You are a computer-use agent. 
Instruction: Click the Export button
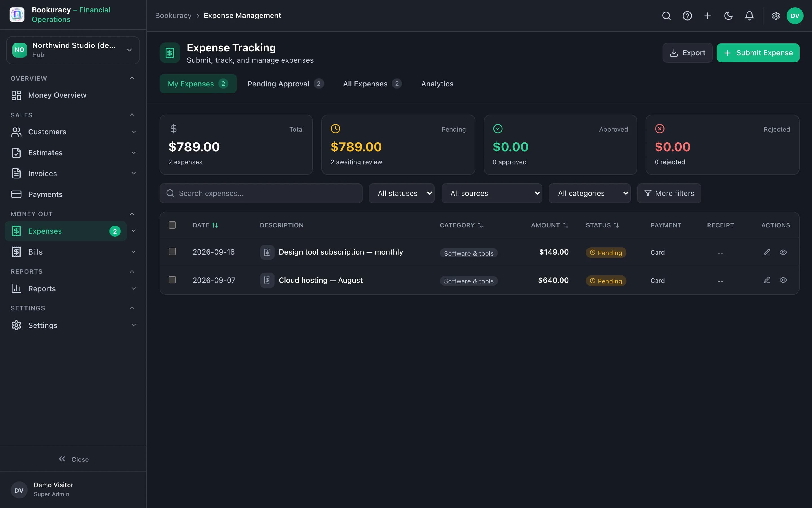coord(687,53)
